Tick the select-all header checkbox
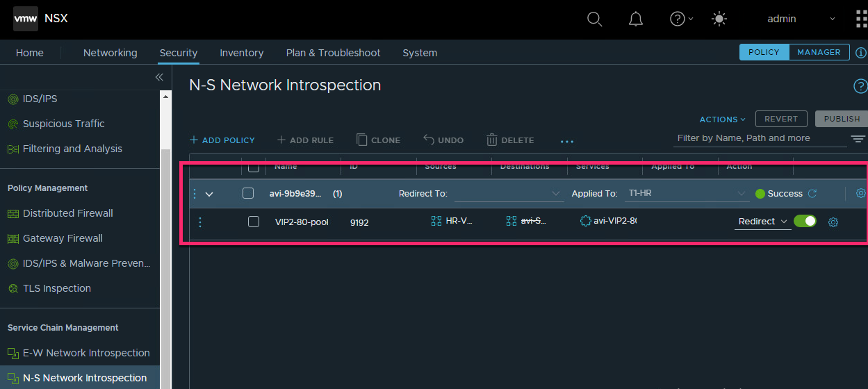 point(254,167)
